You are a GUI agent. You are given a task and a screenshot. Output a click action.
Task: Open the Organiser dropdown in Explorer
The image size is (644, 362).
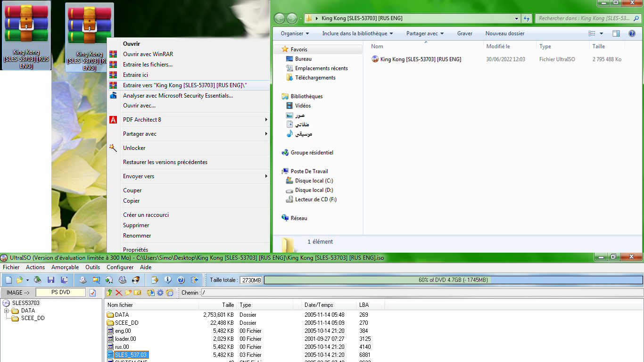click(x=295, y=33)
